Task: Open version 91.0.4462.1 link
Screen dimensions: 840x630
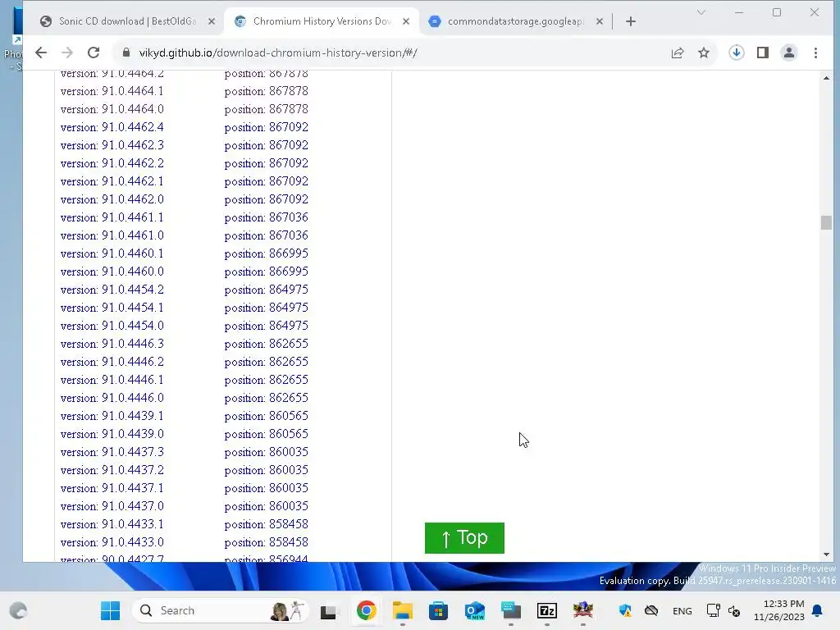Action: 112,181
